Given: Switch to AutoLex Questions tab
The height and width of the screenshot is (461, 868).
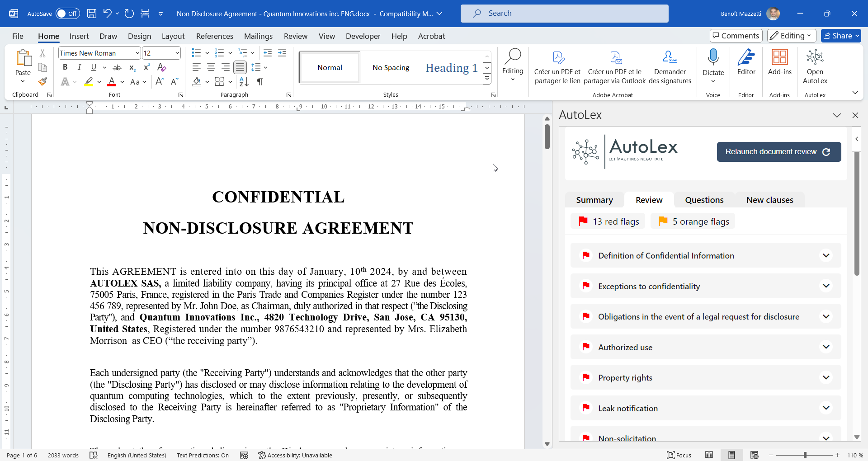Looking at the screenshot, I should click(x=704, y=200).
